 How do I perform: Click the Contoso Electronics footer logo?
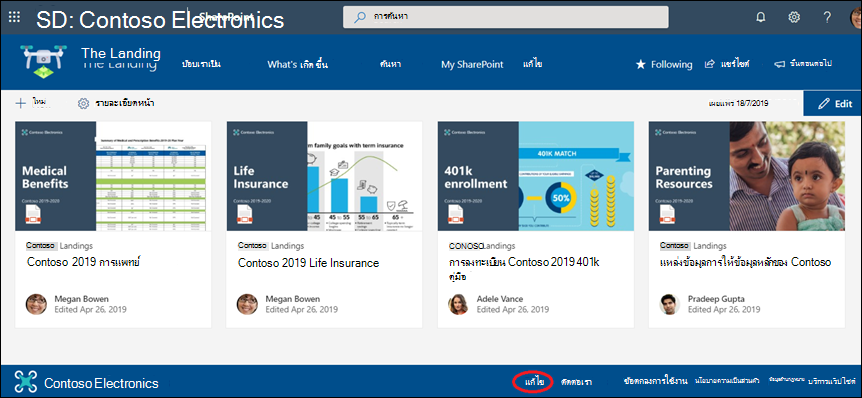[26, 382]
